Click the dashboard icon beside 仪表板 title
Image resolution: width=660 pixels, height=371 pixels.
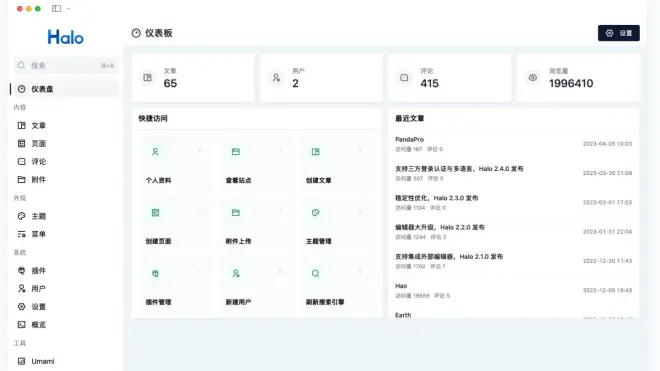136,33
